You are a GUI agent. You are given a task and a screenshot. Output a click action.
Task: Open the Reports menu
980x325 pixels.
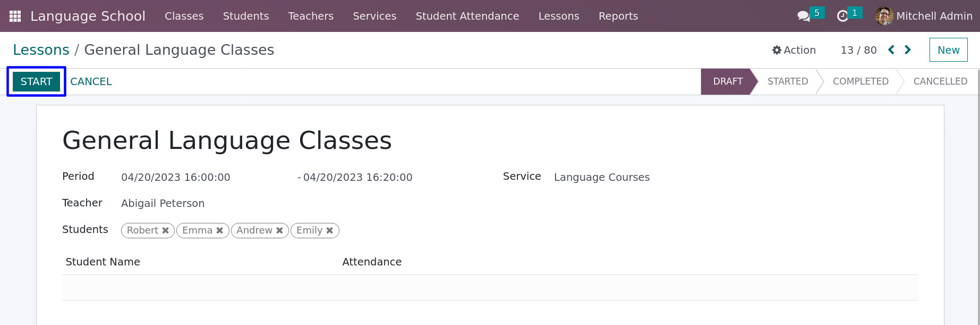(618, 16)
